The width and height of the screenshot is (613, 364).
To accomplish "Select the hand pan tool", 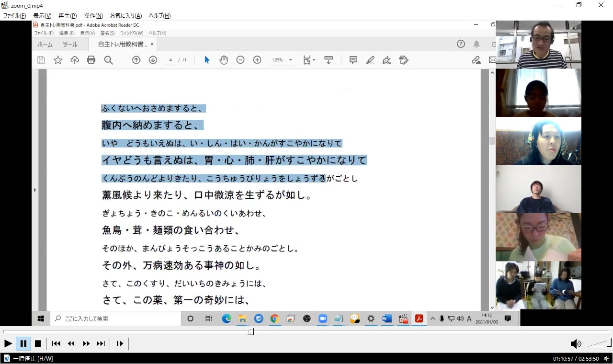I will click(224, 60).
